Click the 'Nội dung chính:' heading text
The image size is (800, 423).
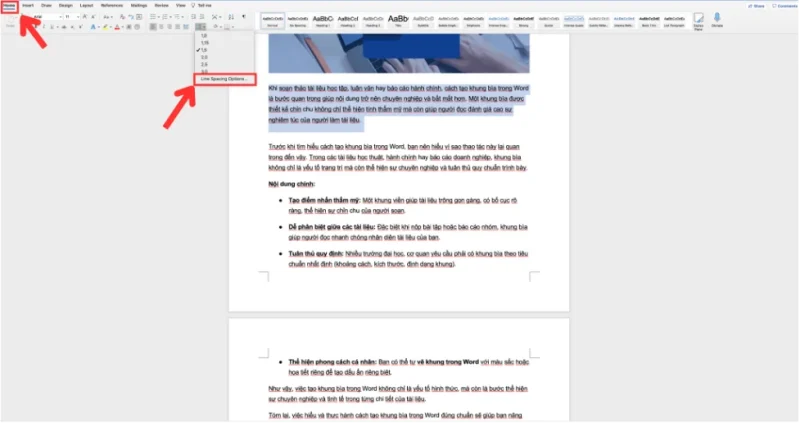click(x=292, y=184)
